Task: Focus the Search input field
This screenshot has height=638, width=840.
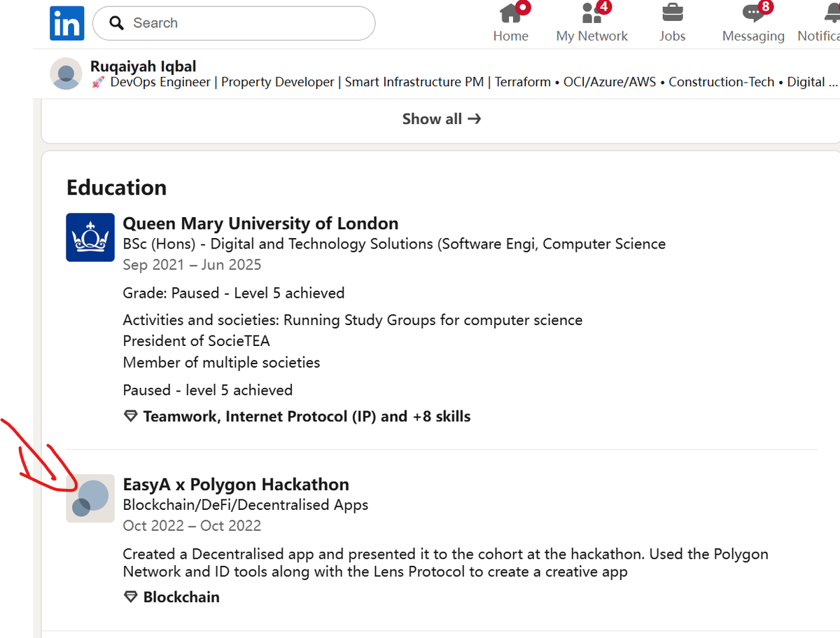Action: click(234, 23)
